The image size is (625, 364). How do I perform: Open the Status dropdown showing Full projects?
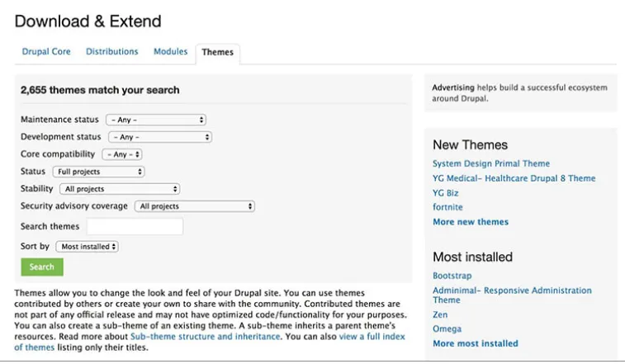point(98,172)
